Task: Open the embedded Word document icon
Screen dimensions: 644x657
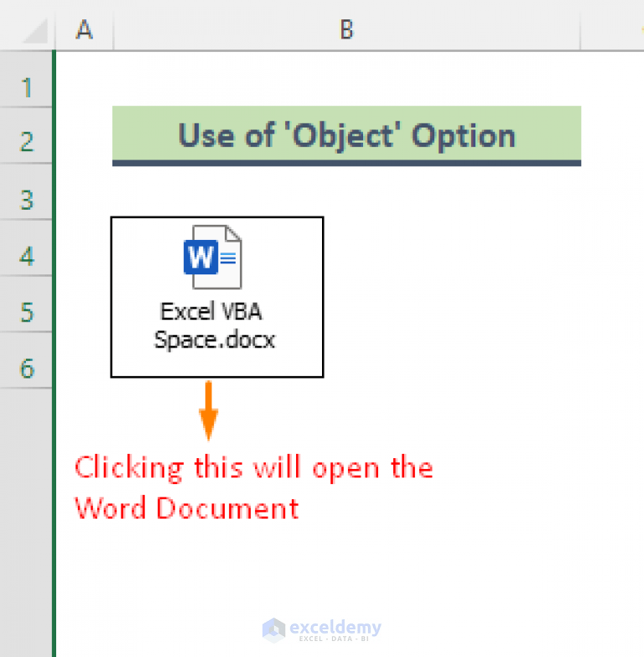Action: click(213, 257)
